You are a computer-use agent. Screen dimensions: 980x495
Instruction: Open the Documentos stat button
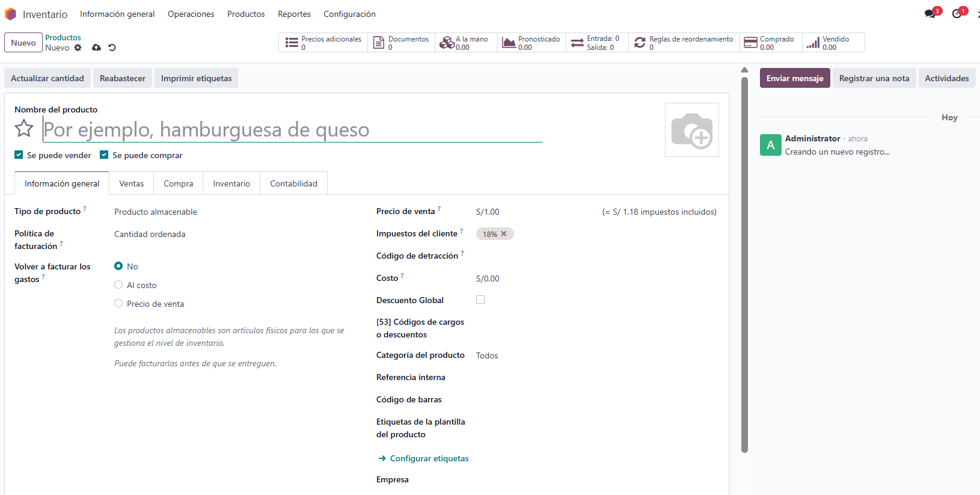click(x=401, y=43)
